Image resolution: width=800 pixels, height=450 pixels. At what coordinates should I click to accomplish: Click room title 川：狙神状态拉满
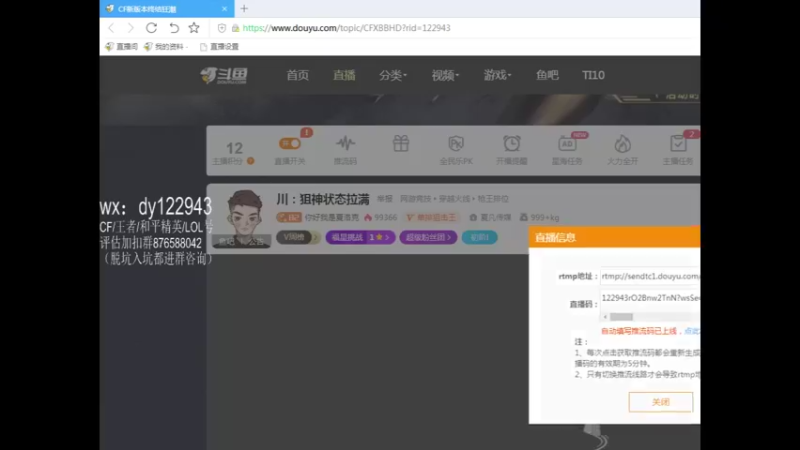click(322, 199)
